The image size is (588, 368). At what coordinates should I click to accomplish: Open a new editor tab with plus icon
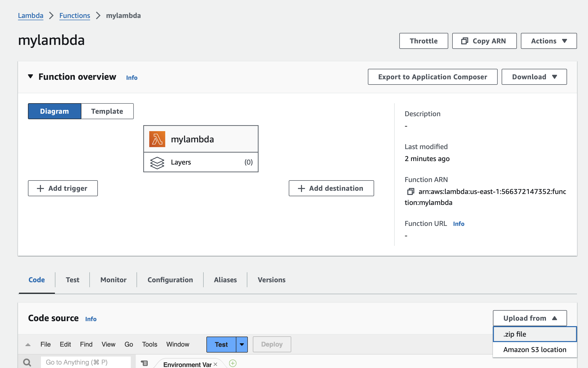coord(233,363)
